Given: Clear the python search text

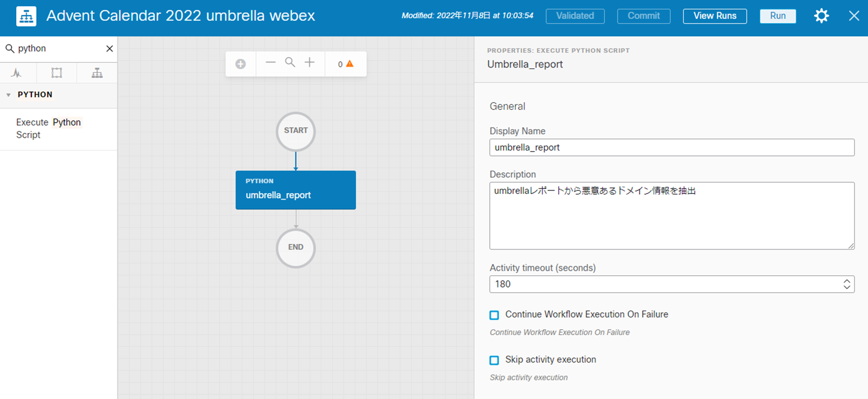Looking at the screenshot, I should coord(109,49).
